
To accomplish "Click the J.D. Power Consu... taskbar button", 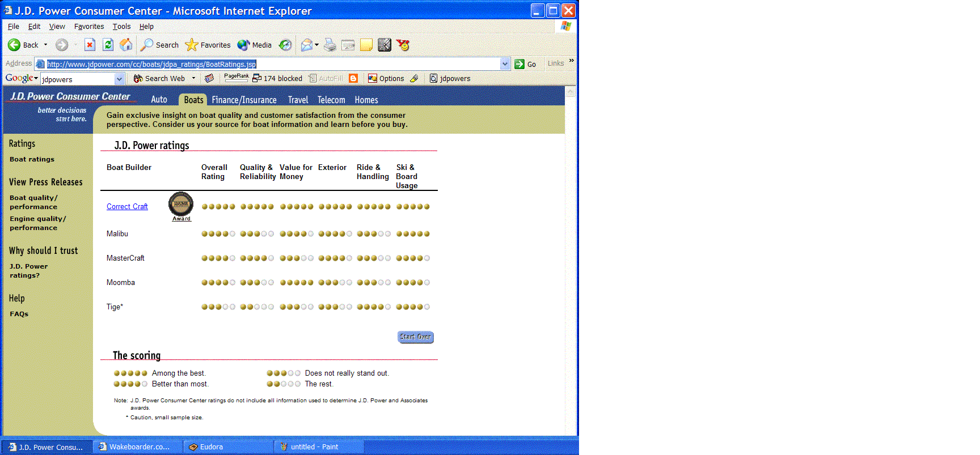I will (x=47, y=447).
